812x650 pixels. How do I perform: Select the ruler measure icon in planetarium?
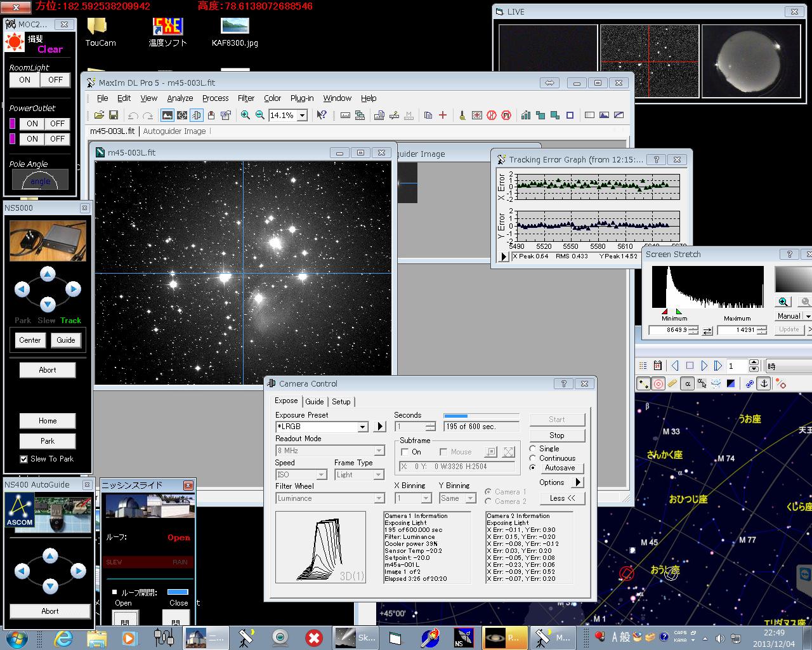[672, 383]
